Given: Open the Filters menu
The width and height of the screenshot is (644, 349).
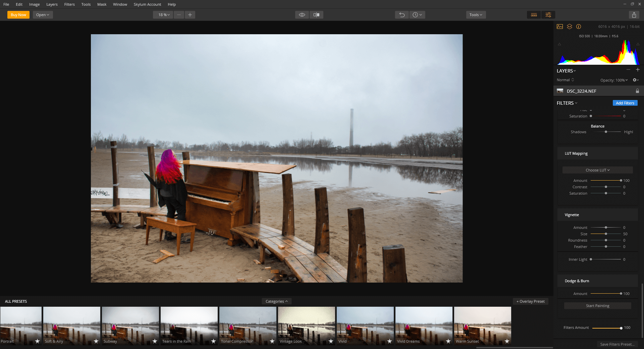Looking at the screenshot, I should [69, 4].
